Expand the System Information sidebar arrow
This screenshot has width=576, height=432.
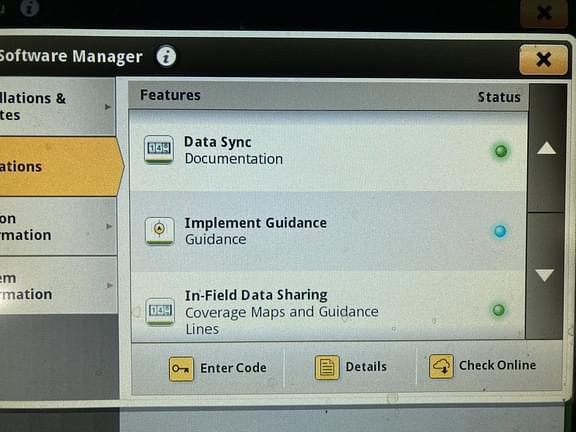click(x=109, y=285)
